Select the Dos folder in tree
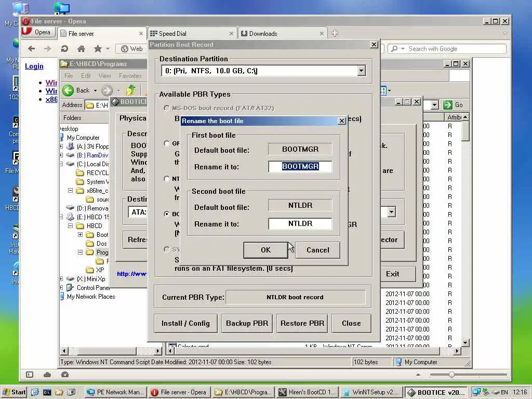The width and height of the screenshot is (532, 399). click(x=101, y=243)
